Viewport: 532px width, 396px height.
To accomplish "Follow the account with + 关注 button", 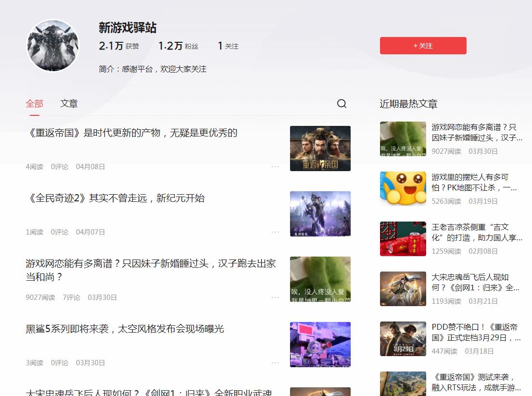I will click(423, 46).
